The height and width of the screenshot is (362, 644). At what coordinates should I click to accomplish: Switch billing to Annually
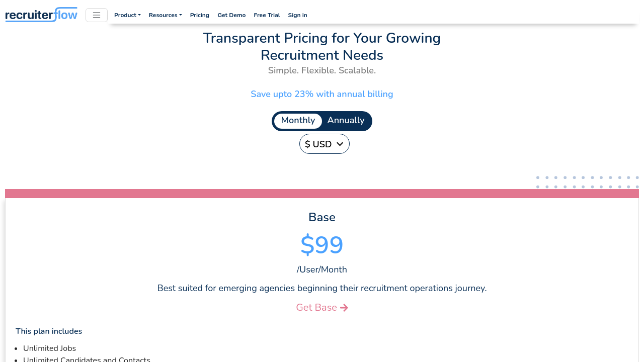[346, 121]
